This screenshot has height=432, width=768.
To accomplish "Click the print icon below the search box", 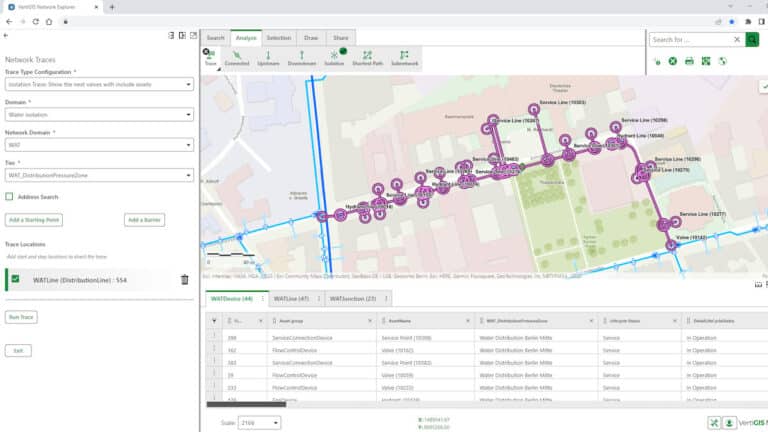I will pos(689,61).
